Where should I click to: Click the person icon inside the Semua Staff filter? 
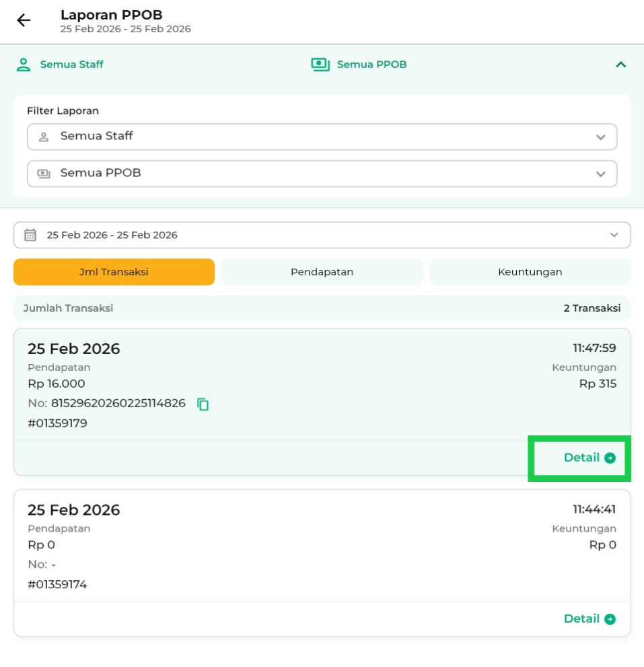coord(44,137)
